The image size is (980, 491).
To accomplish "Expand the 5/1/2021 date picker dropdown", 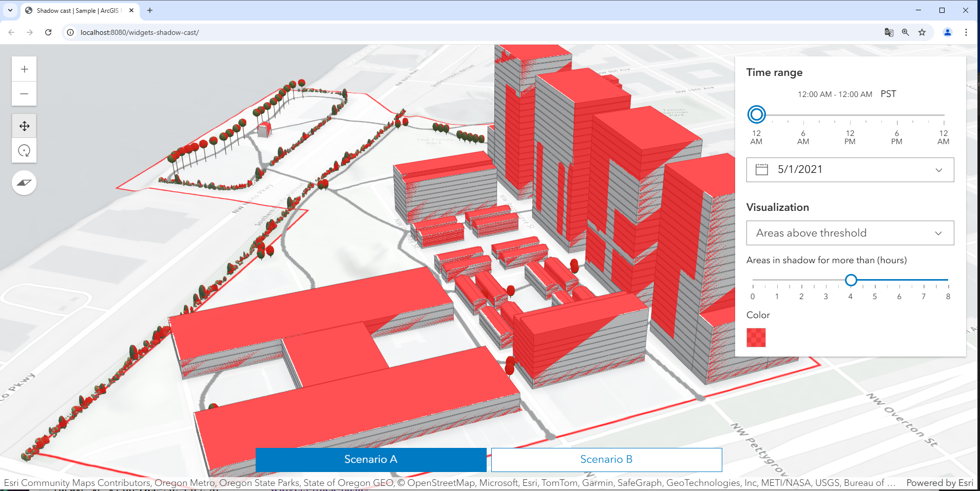I will pyautogui.click(x=939, y=169).
